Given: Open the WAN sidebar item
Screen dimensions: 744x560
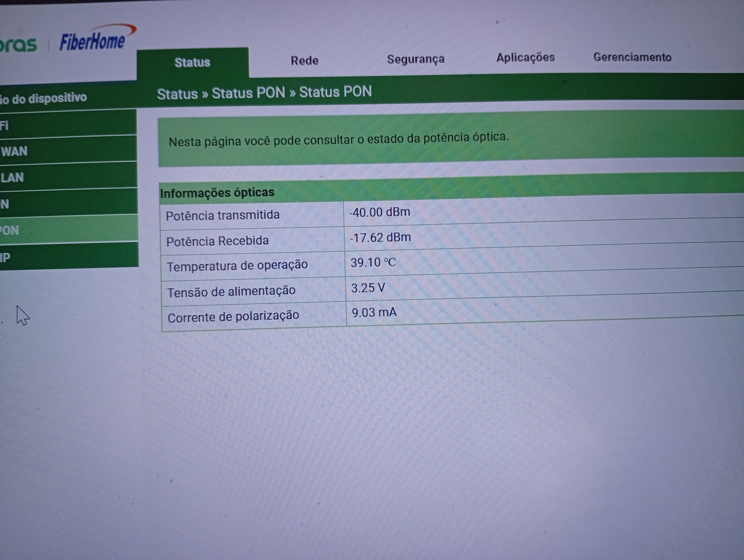Looking at the screenshot, I should 14,151.
